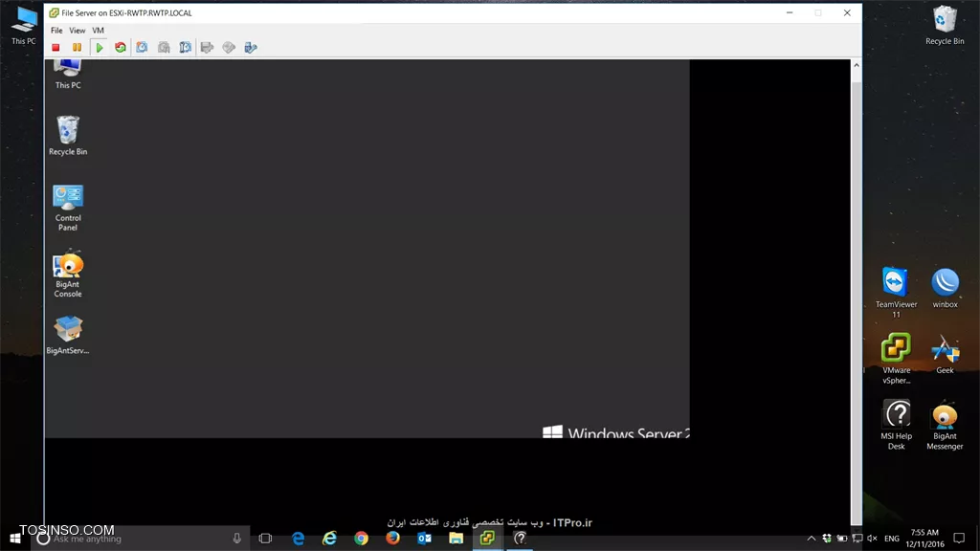Click the red Power Off toolbar button
The image size is (980, 551).
click(56, 48)
